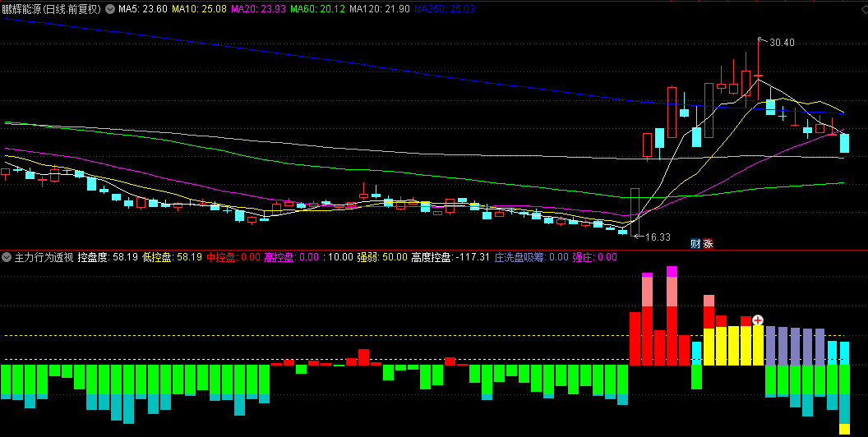868x437 pixels.
Task: Click the MA5: 23.60 label
Action: coord(143,9)
